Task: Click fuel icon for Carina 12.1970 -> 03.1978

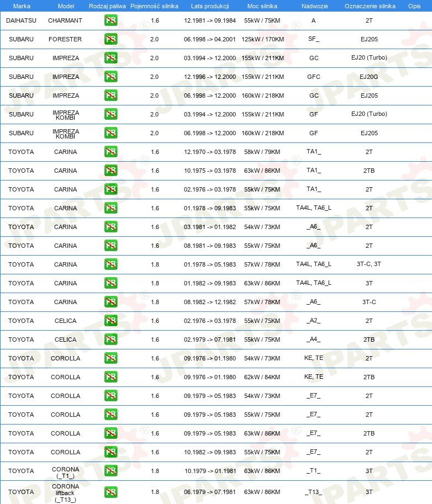Action: point(110,151)
